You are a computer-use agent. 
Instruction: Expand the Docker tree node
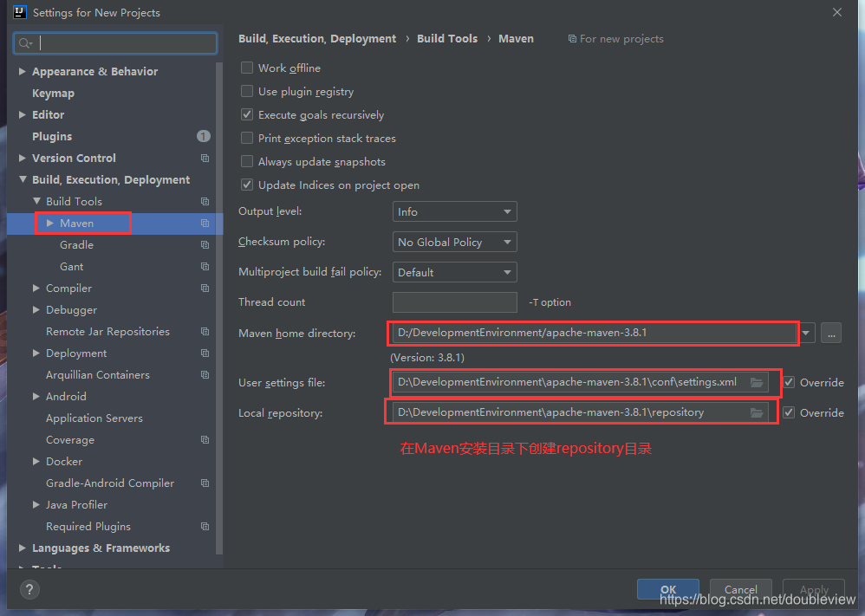click(x=36, y=462)
